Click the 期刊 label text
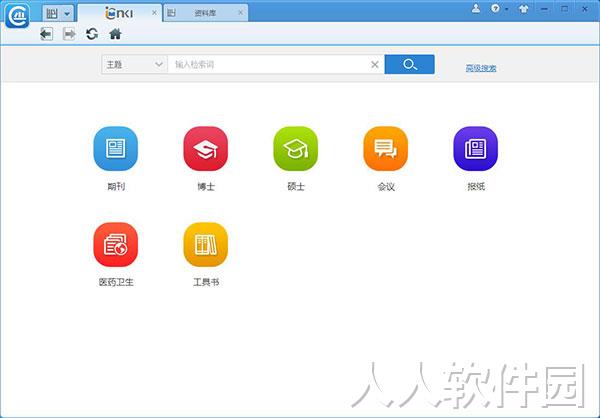 116,186
